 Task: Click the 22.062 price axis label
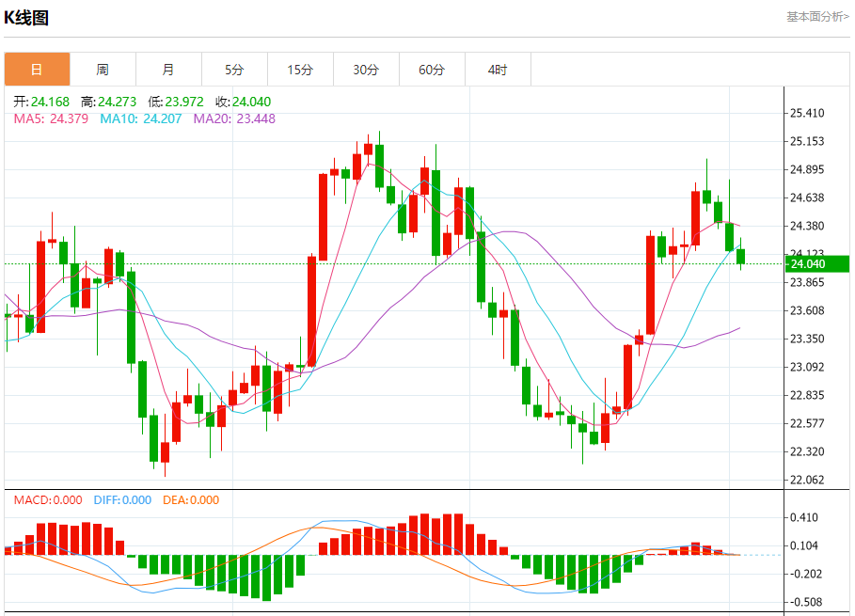click(807, 480)
